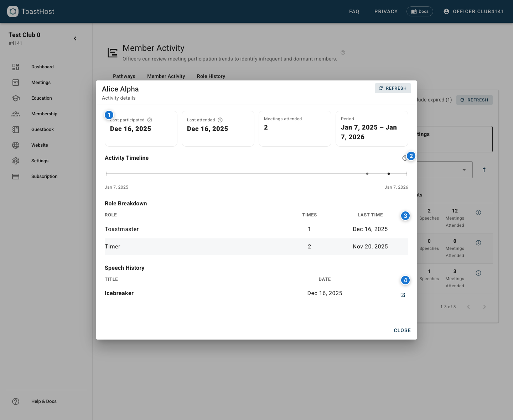Select the Dashboard icon in the sidebar
513x420 pixels.
click(16, 67)
